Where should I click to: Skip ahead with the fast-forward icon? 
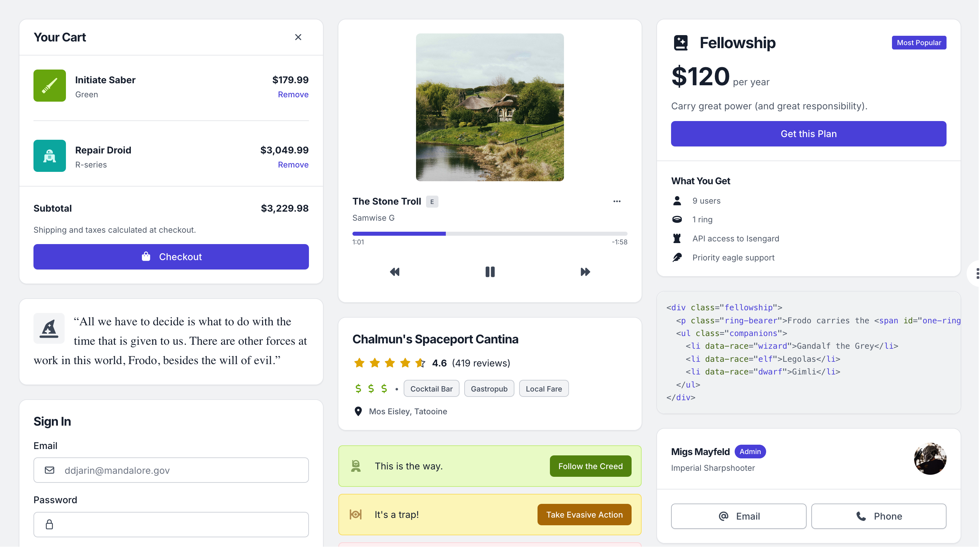pos(585,272)
